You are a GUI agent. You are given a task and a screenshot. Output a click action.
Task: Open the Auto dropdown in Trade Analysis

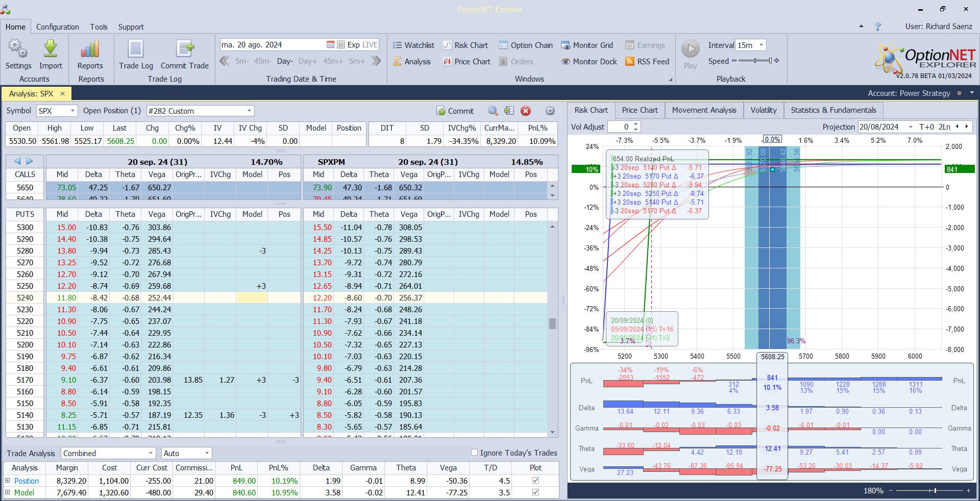207,453
